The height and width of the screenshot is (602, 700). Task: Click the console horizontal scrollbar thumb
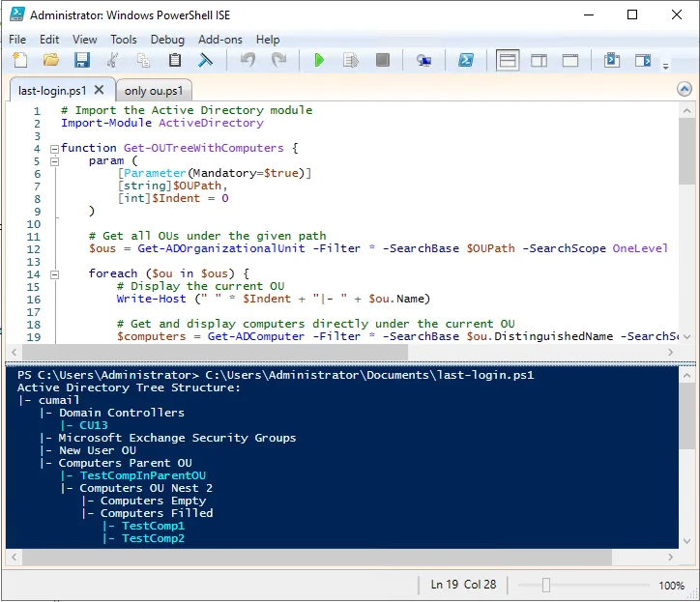point(317,557)
